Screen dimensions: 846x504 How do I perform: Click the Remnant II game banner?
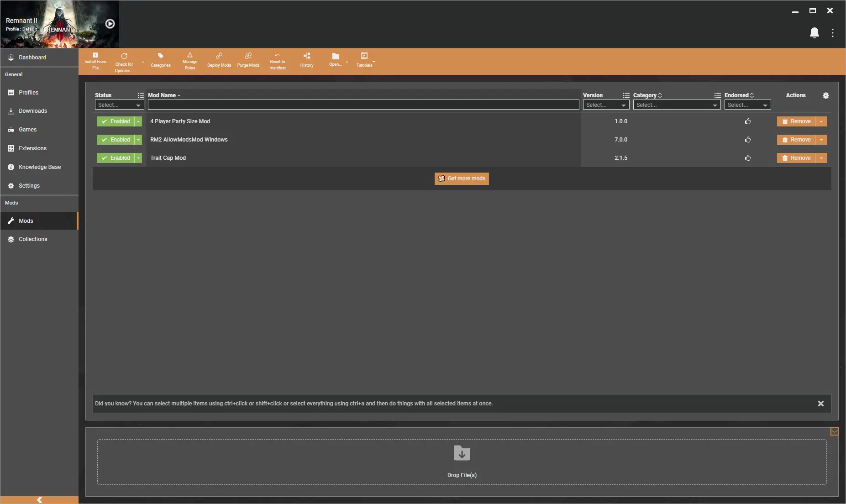pos(60,24)
